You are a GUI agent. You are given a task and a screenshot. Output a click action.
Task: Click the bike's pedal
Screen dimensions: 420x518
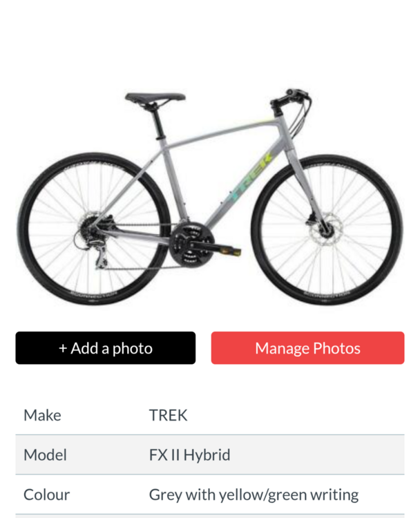[x=232, y=251]
